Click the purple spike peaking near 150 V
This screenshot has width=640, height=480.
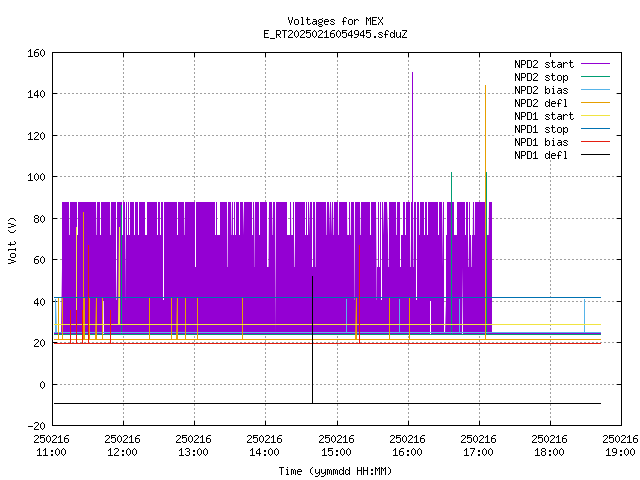tap(412, 135)
